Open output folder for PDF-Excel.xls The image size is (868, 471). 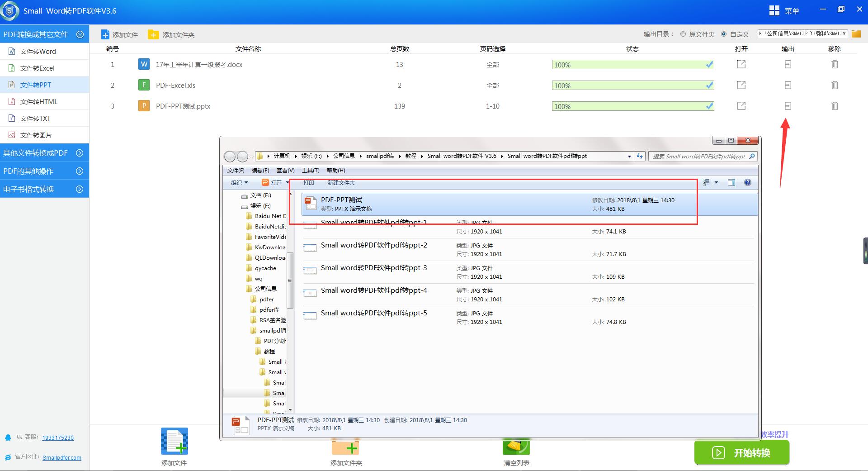(788, 85)
